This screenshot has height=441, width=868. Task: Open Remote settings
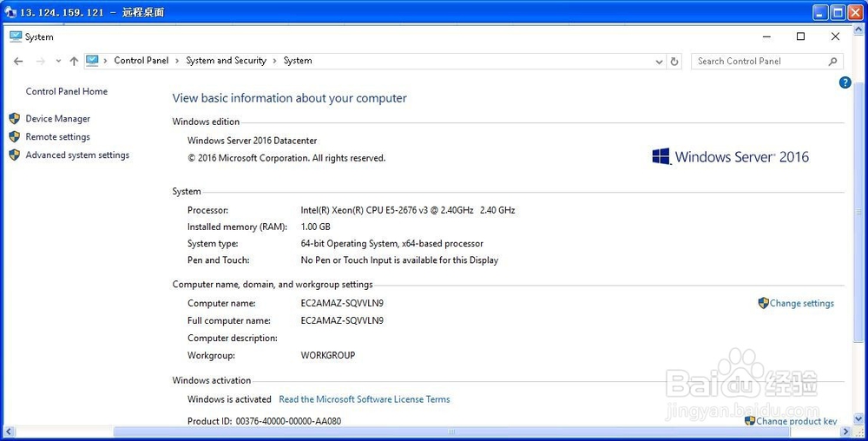[x=57, y=136]
